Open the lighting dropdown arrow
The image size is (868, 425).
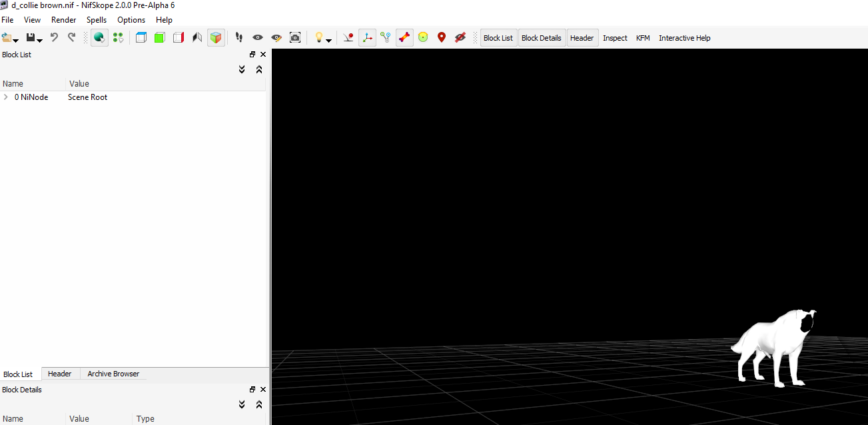click(x=328, y=41)
